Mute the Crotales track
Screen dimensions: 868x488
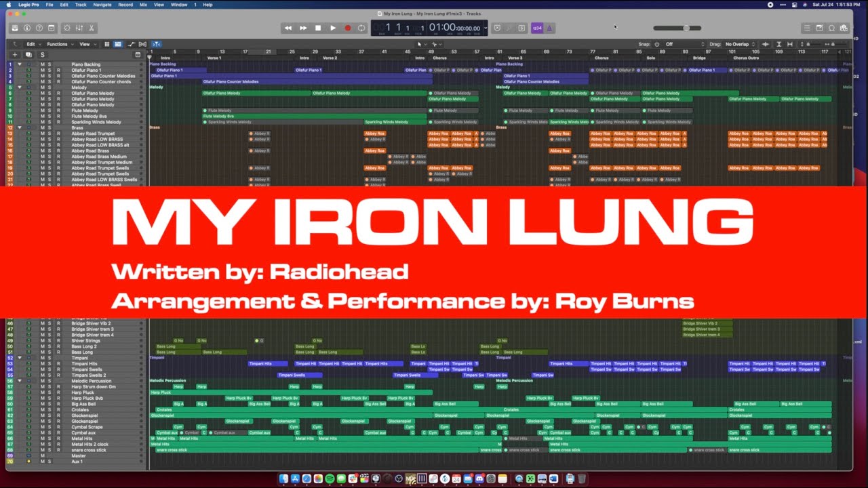pyautogui.click(x=42, y=409)
